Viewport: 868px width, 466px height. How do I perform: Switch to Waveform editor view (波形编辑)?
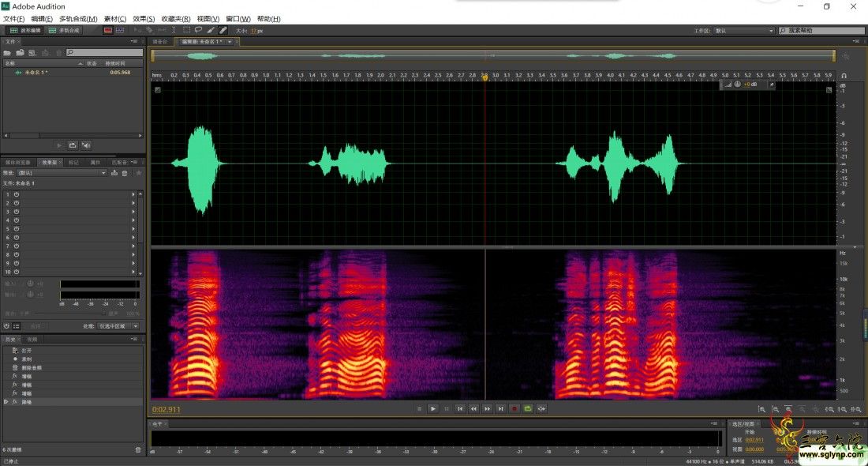25,31
